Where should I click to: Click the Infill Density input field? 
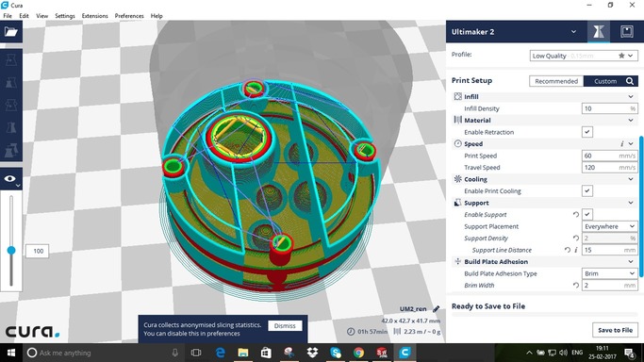609,108
